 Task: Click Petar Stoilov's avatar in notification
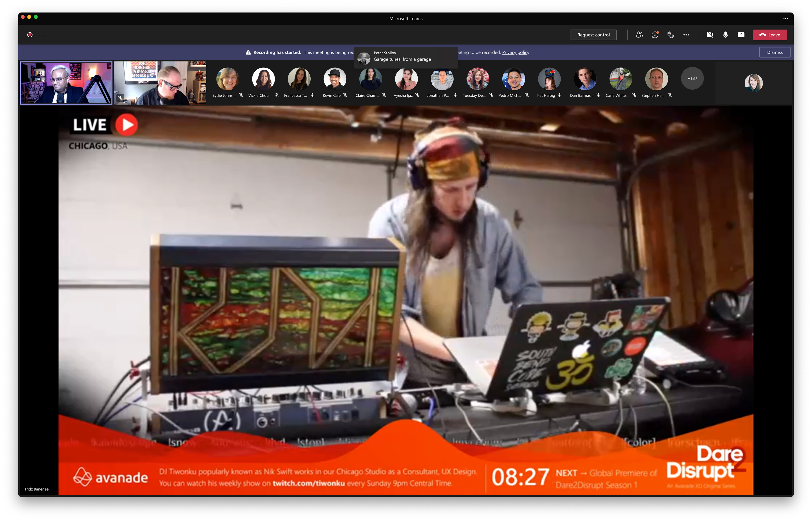(364, 58)
